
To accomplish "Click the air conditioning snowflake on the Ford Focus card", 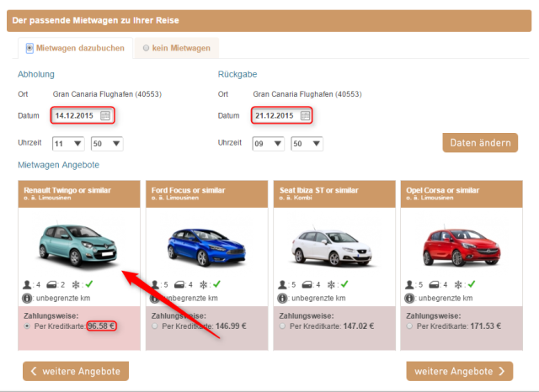I will pyautogui.click(x=204, y=284).
